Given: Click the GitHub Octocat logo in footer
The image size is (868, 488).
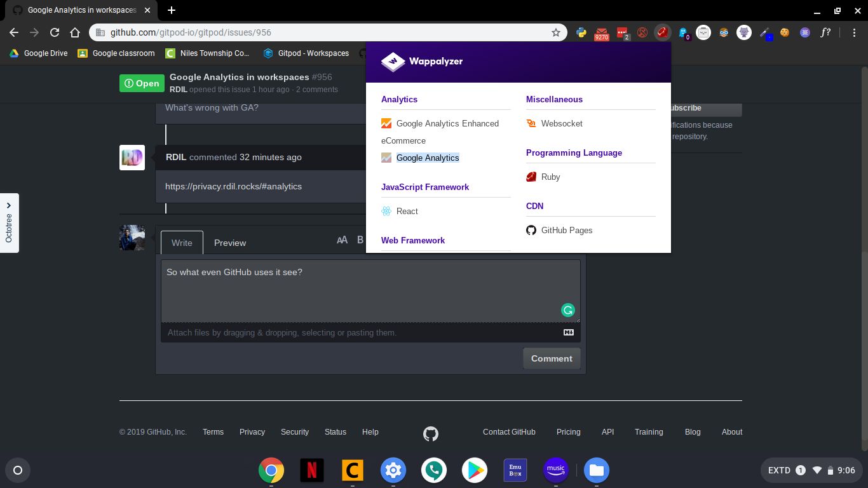Looking at the screenshot, I should [431, 434].
